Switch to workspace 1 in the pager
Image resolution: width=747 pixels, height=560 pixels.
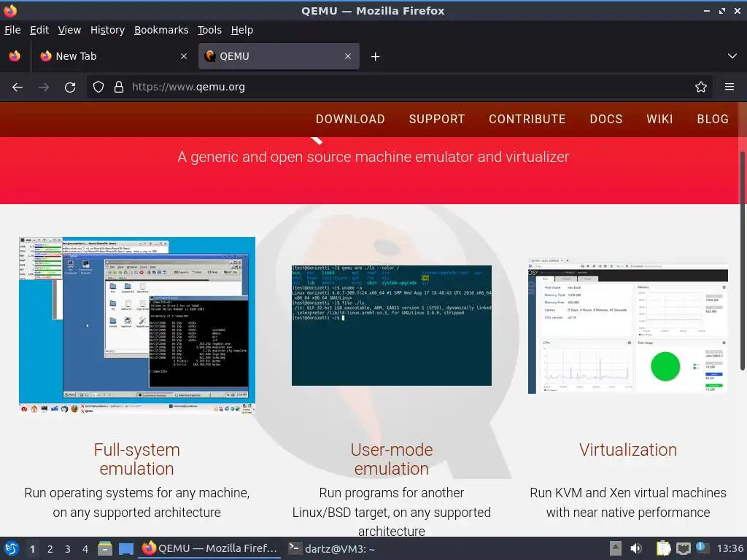pyautogui.click(x=32, y=549)
